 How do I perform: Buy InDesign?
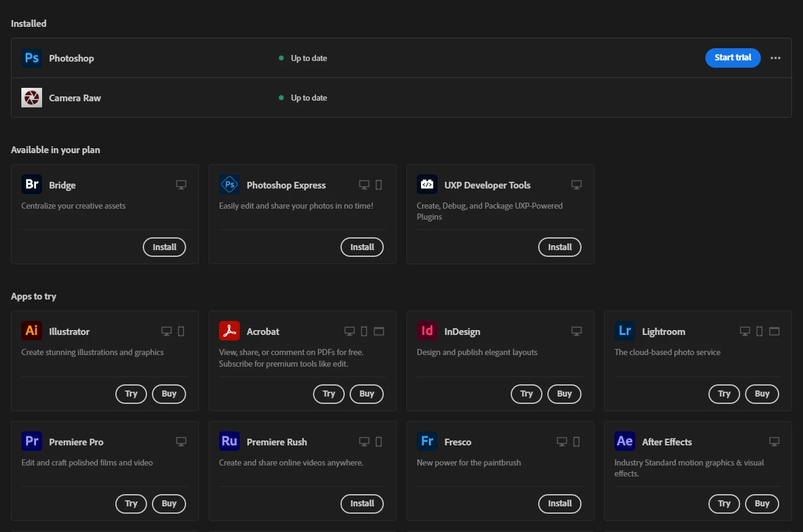click(x=564, y=394)
